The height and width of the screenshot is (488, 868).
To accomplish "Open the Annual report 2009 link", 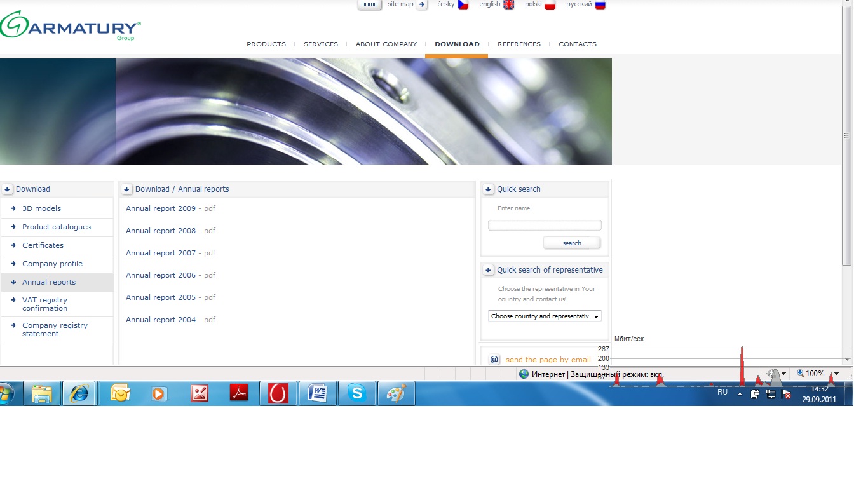I will [161, 208].
